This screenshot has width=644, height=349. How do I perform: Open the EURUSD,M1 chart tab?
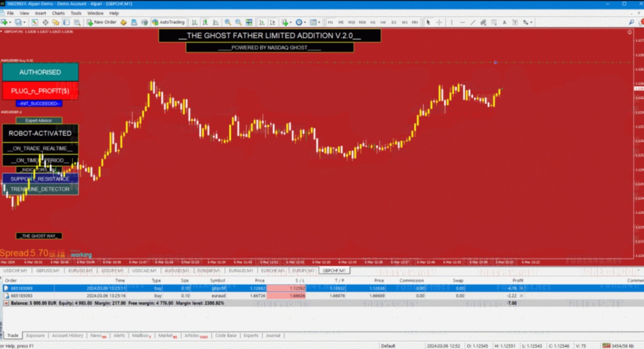pyautogui.click(x=80, y=271)
